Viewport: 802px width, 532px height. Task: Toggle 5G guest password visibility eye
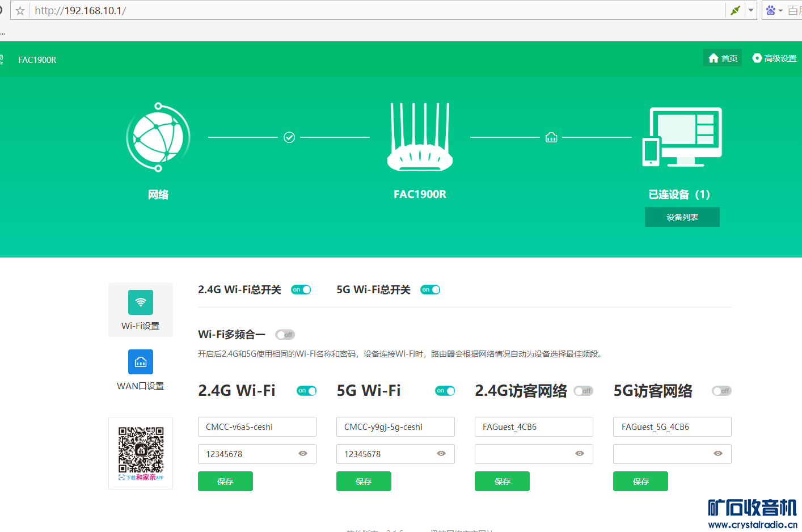coord(718,453)
